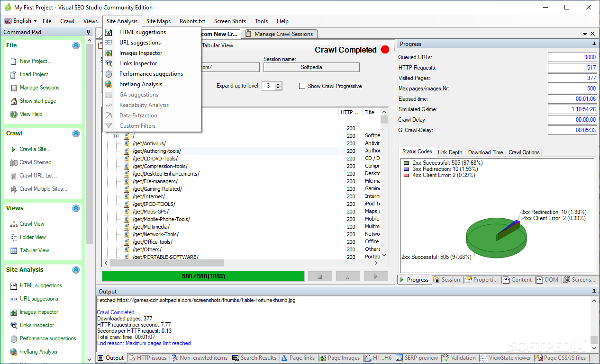Click the Session name field Softpedia
The height and width of the screenshot is (364, 600).
pyautogui.click(x=311, y=67)
